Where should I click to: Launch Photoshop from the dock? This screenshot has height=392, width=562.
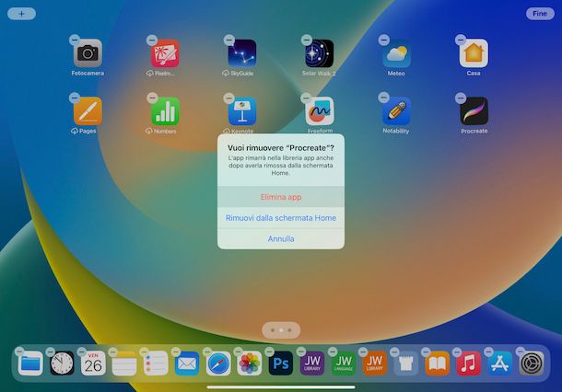281,363
